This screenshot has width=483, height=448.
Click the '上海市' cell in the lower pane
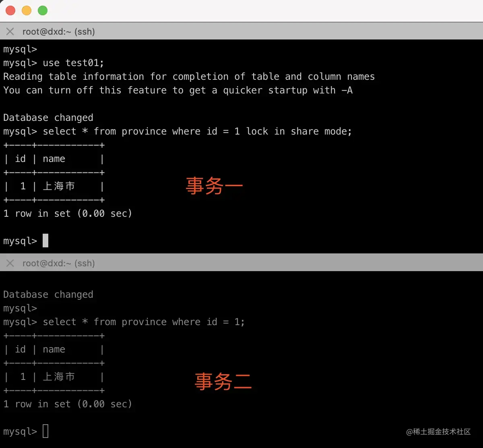[x=59, y=377]
